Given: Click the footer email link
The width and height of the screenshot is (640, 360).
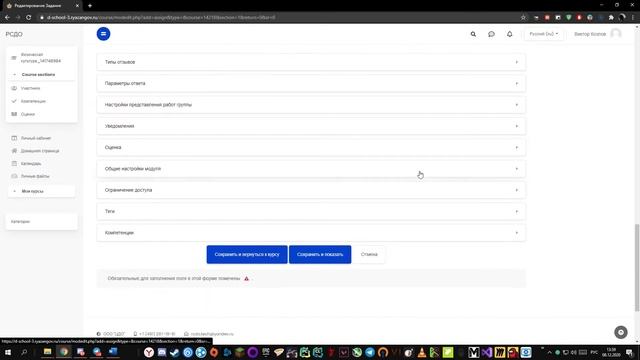Looking at the screenshot, I should pyautogui.click(x=212, y=334).
